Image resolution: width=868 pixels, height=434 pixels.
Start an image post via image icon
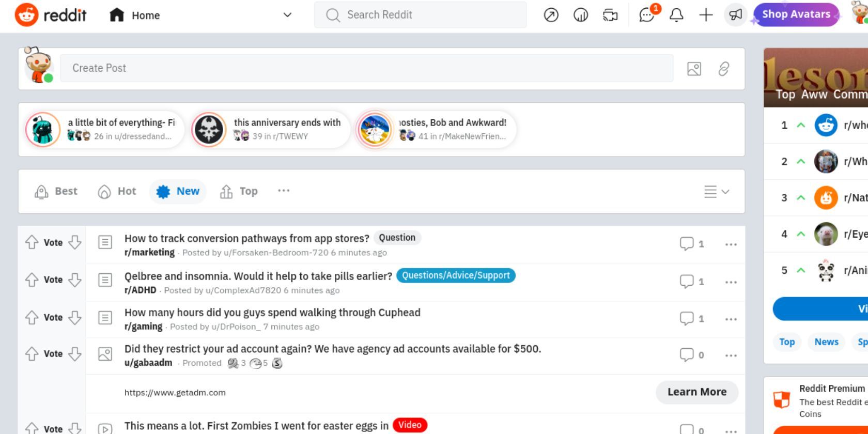click(694, 68)
